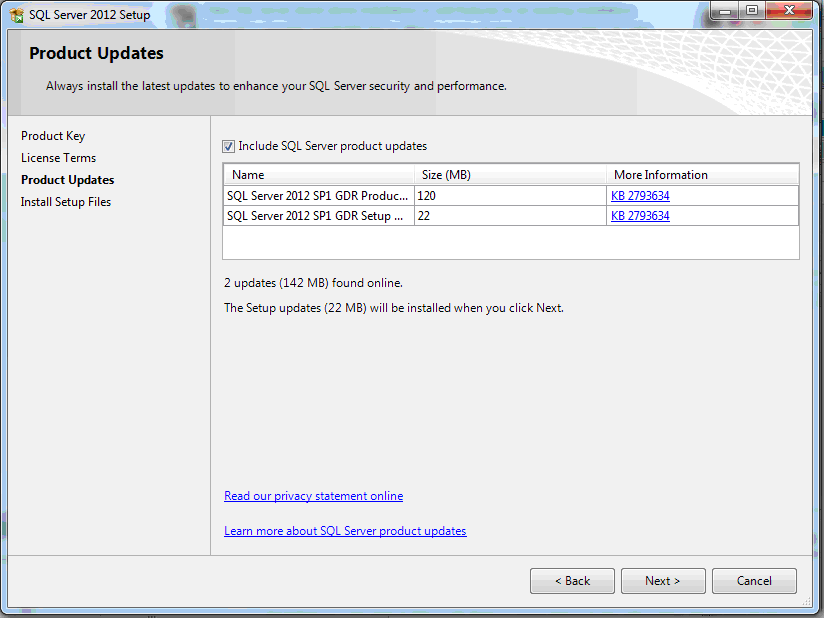Open Learn more about SQL Server product updates
Viewport: 824px width, 618px height.
click(x=345, y=531)
